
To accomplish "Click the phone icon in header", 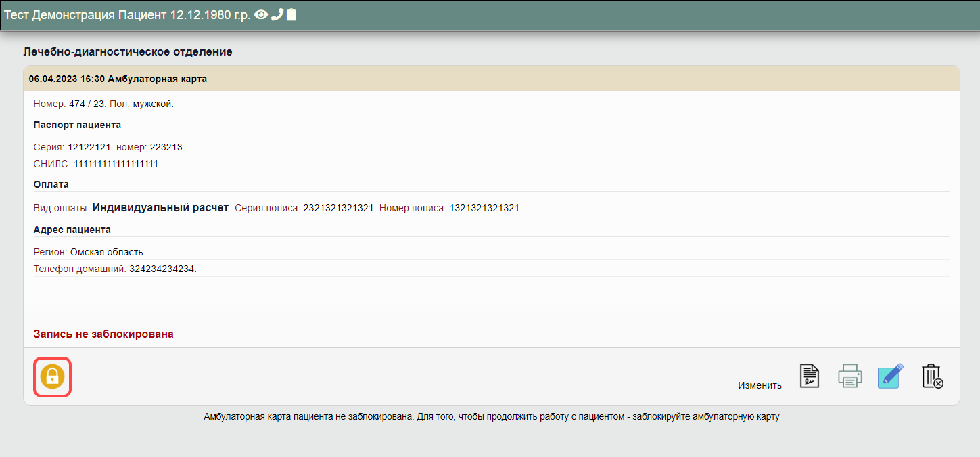I will 277,14.
